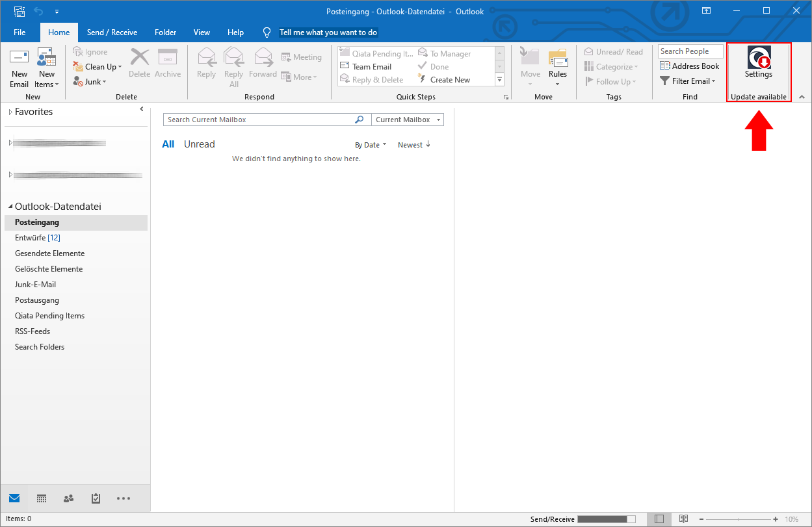This screenshot has width=812, height=527.
Task: Open the Address Book
Action: tap(689, 66)
